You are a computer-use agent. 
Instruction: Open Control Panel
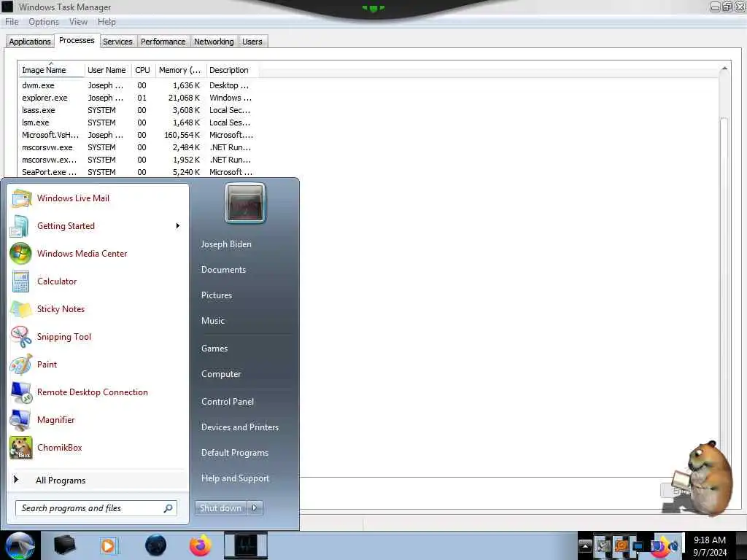tap(228, 402)
